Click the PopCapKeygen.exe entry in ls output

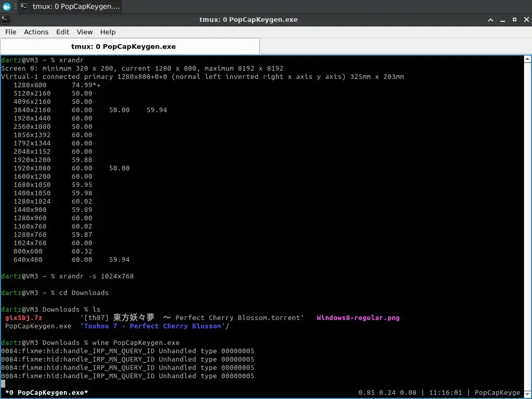point(38,326)
